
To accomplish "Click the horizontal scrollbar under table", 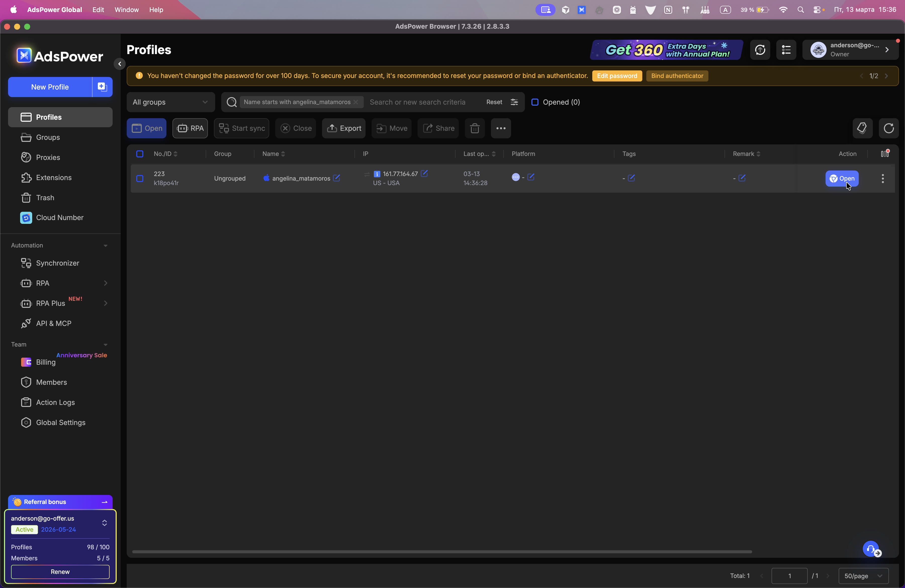I will (x=441, y=552).
